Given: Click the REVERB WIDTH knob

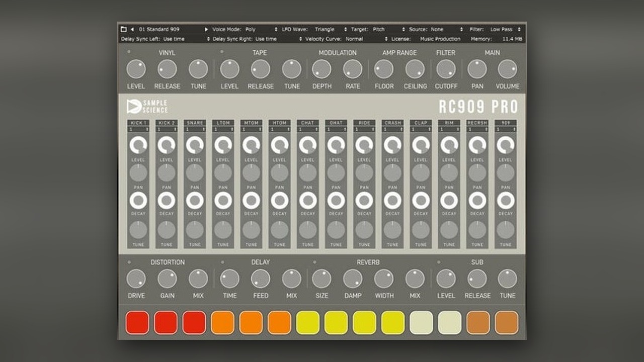Looking at the screenshot, I should pyautogui.click(x=384, y=279).
